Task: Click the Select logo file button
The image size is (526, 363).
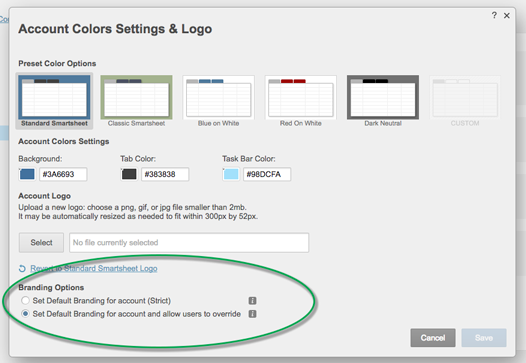Action: (41, 243)
